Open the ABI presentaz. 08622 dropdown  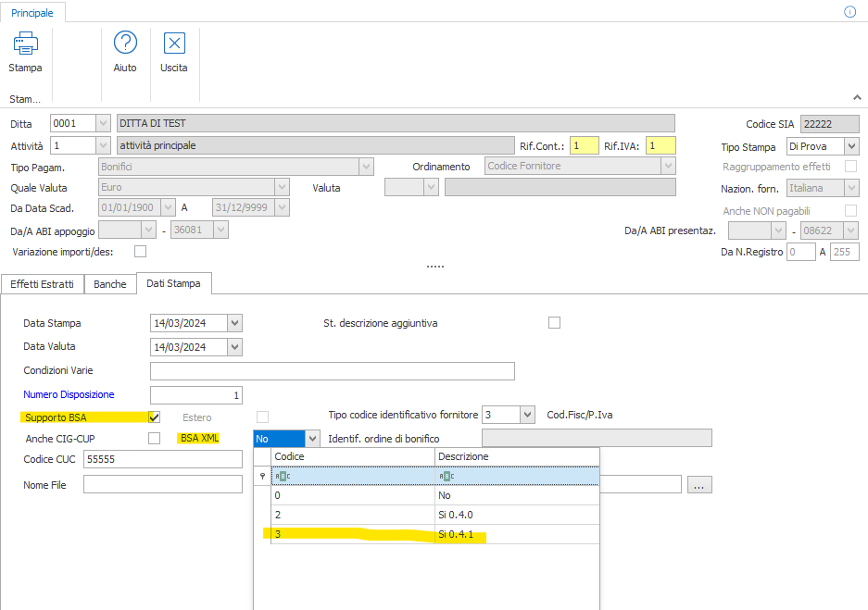pos(850,230)
